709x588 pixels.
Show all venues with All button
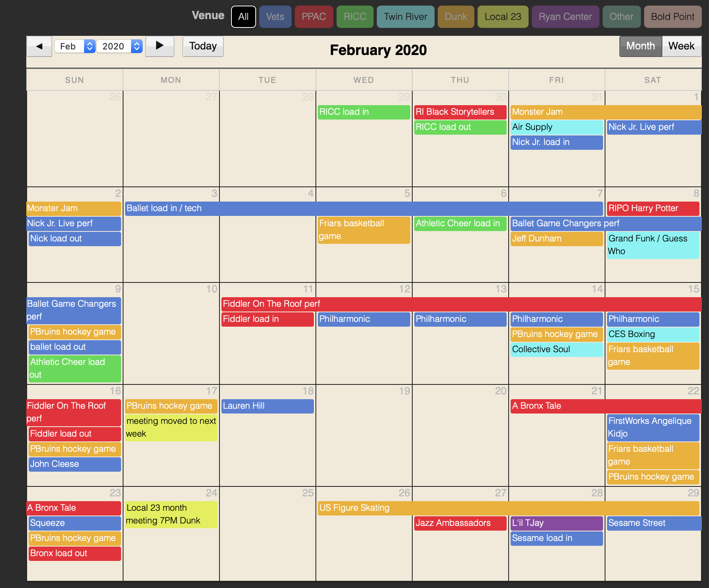click(243, 17)
